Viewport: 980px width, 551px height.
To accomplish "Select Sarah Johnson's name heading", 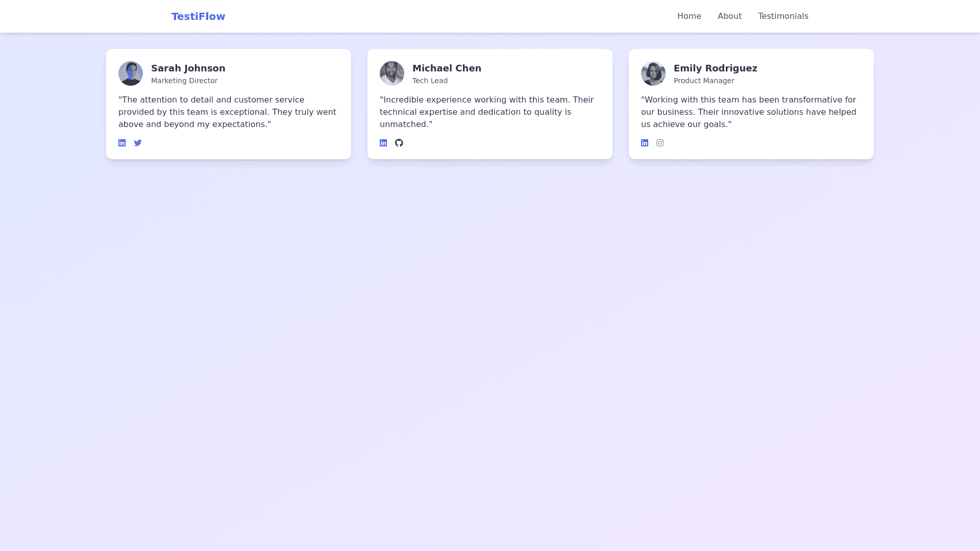I will point(188,68).
